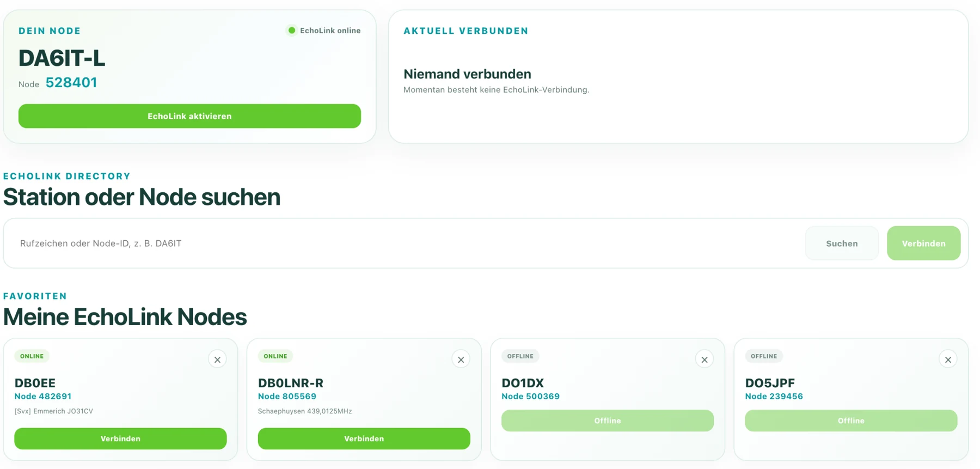Click the ONLINE badge on DB0LNR-R card
This screenshot has width=980, height=469.
[275, 356]
